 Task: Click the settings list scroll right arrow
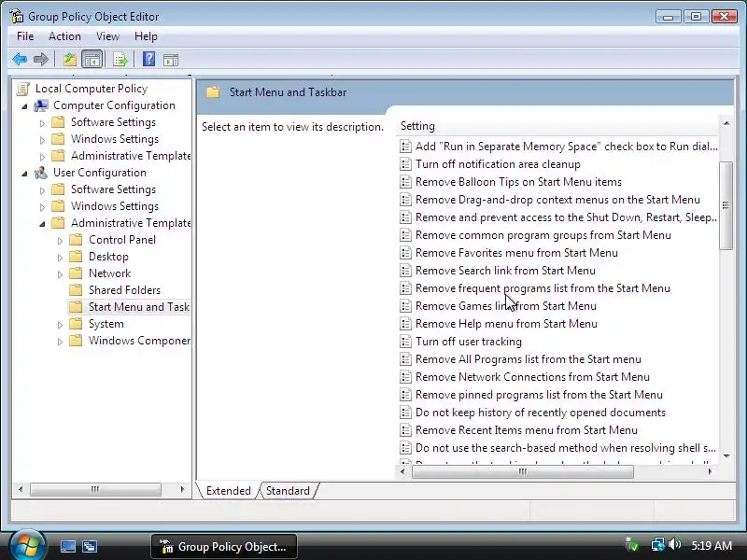[710, 471]
